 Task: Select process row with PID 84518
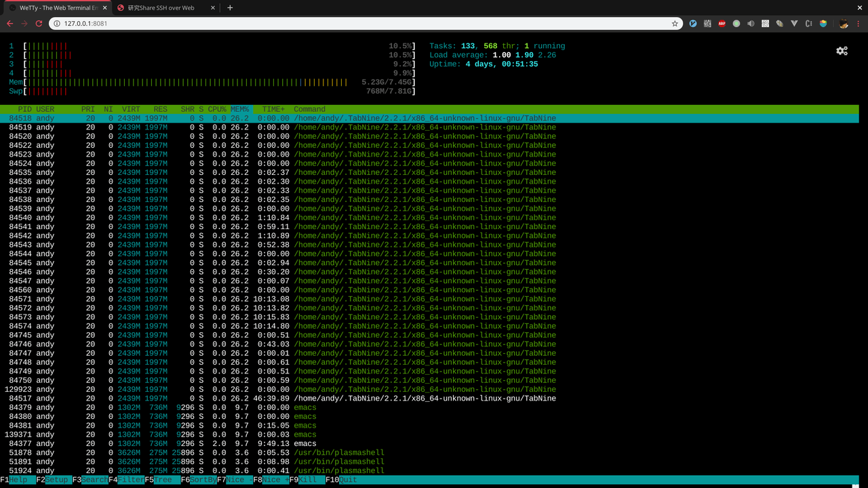[x=429, y=119]
